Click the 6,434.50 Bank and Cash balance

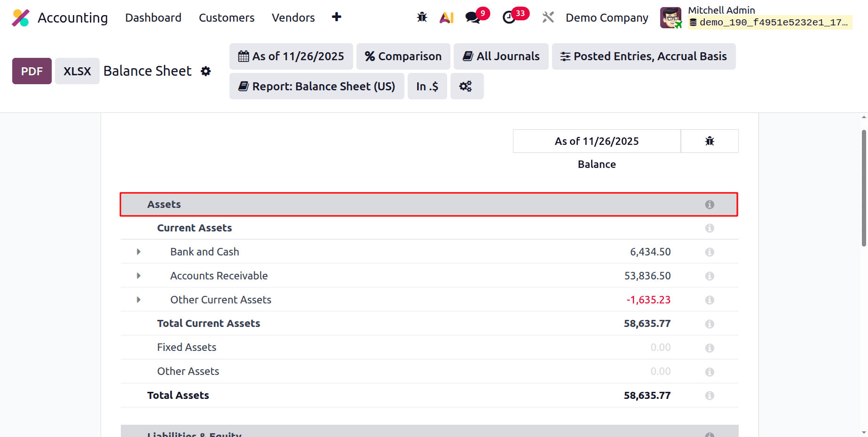(650, 252)
